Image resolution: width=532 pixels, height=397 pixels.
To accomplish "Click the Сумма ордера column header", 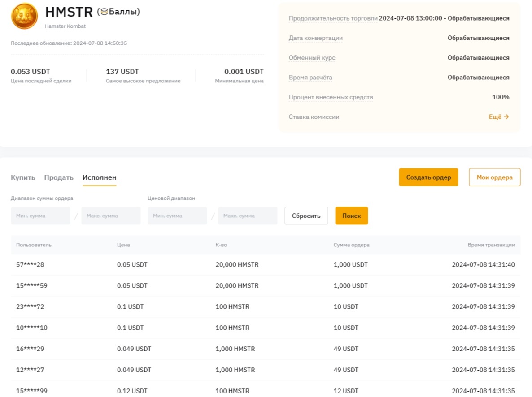I will point(351,245).
